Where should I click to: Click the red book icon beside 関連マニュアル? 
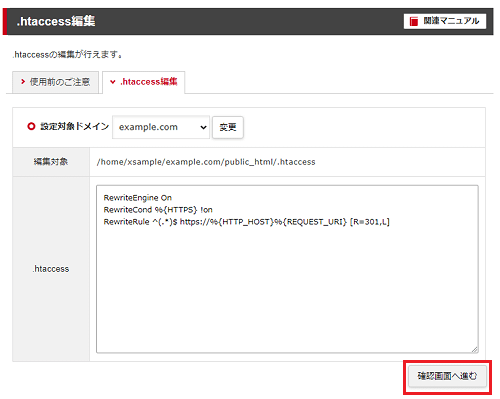click(x=414, y=21)
